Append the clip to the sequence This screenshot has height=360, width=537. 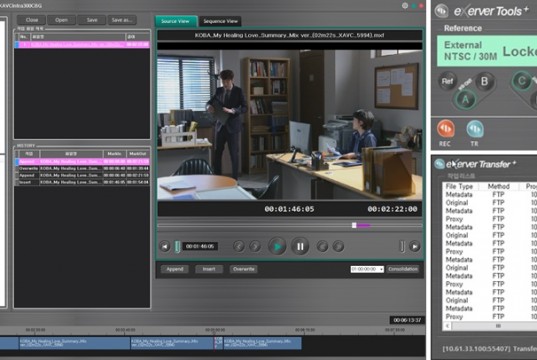(x=175, y=269)
